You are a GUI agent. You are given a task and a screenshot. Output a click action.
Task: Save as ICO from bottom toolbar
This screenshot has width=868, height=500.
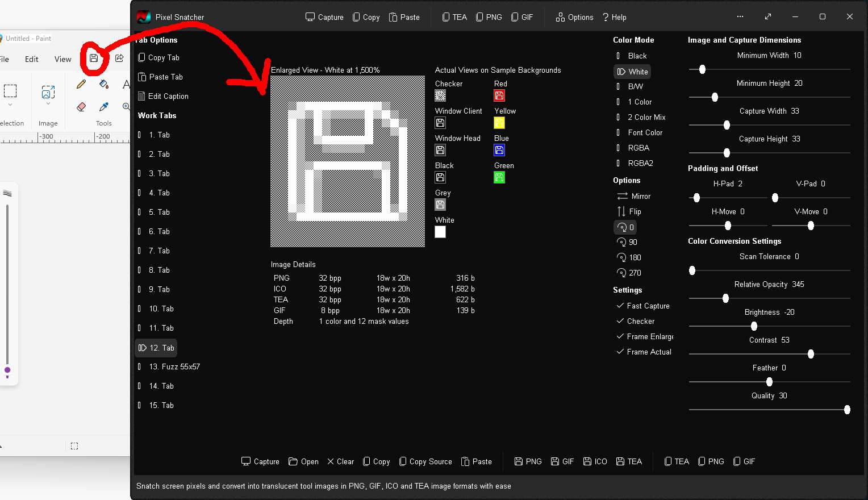[595, 461]
